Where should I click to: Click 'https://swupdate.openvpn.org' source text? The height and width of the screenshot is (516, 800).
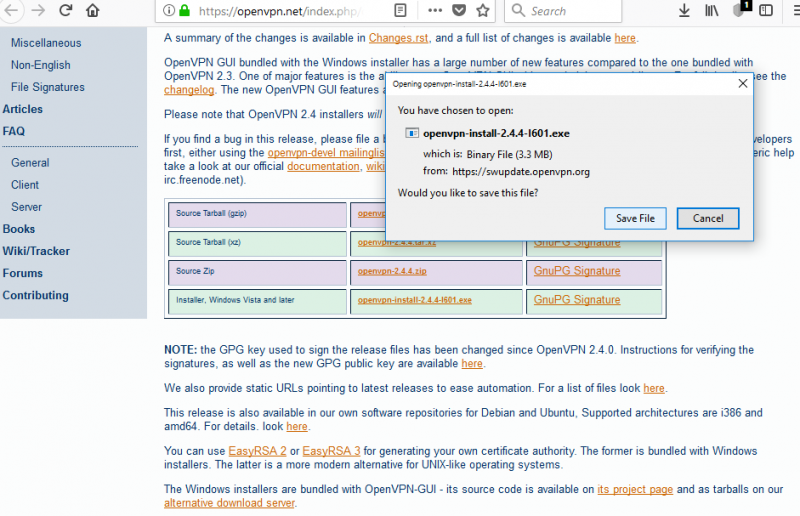pos(521,171)
